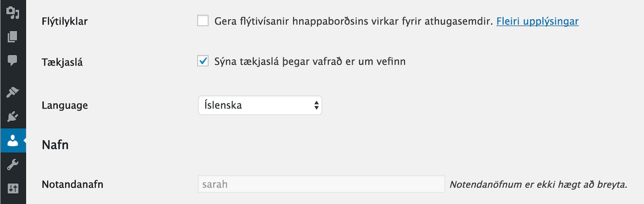The height and width of the screenshot is (204, 644).
Task: Open the Tools wrench icon
Action: (x=13, y=165)
